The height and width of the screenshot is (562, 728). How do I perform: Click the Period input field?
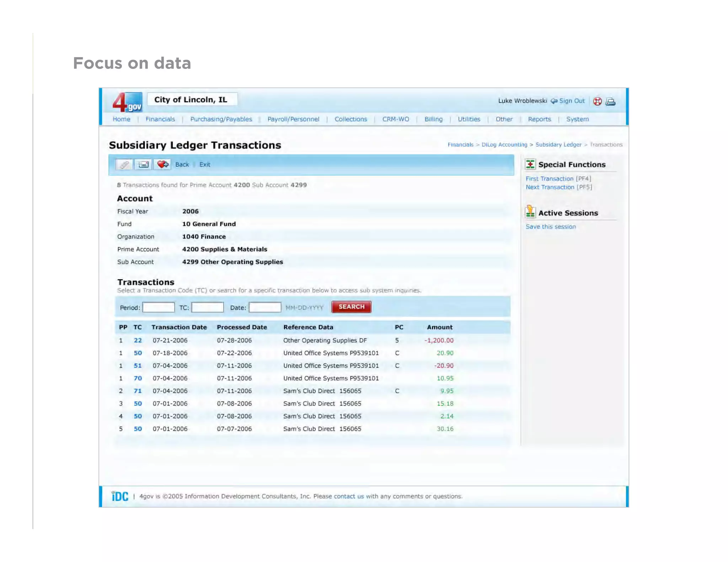coord(159,307)
